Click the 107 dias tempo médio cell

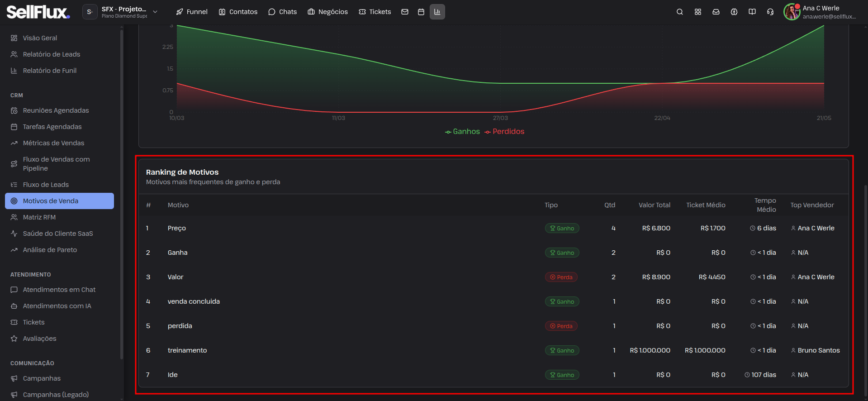(x=760, y=375)
